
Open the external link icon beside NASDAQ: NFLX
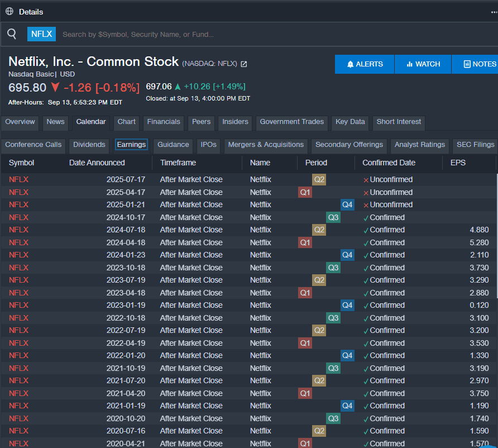point(244,64)
